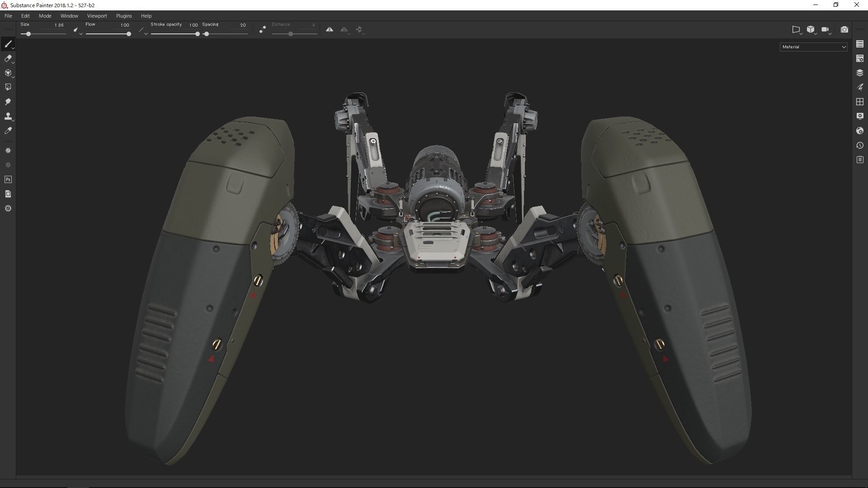The image size is (868, 488).
Task: Click the Stroke opacity slider
Action: tap(175, 34)
